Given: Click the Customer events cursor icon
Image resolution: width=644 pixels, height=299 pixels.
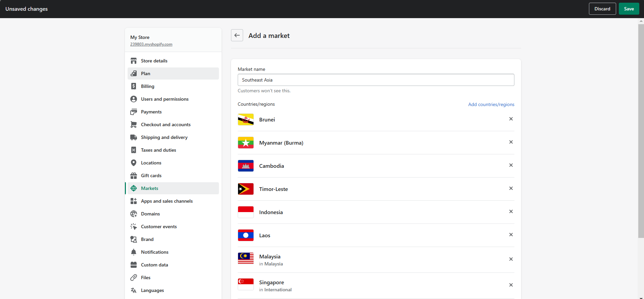Looking at the screenshot, I should click(134, 227).
